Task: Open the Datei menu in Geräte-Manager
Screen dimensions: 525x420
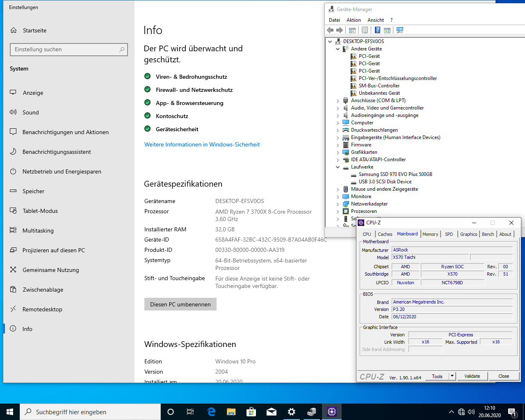Action: coord(334,20)
